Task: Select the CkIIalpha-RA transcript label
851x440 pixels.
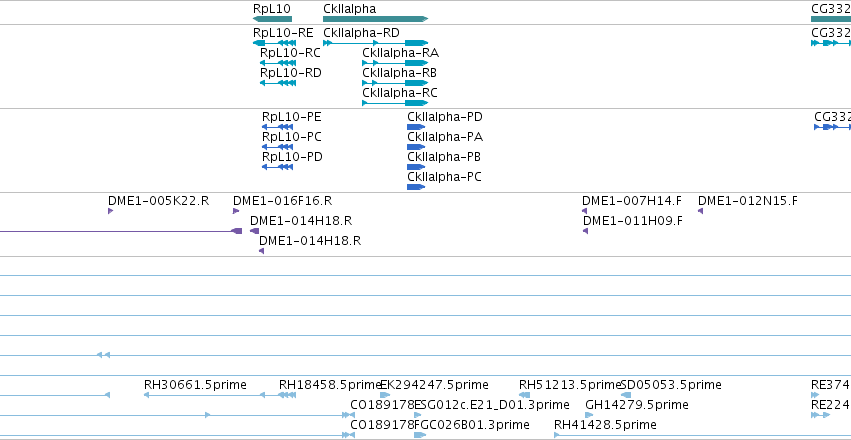Action: [401, 53]
